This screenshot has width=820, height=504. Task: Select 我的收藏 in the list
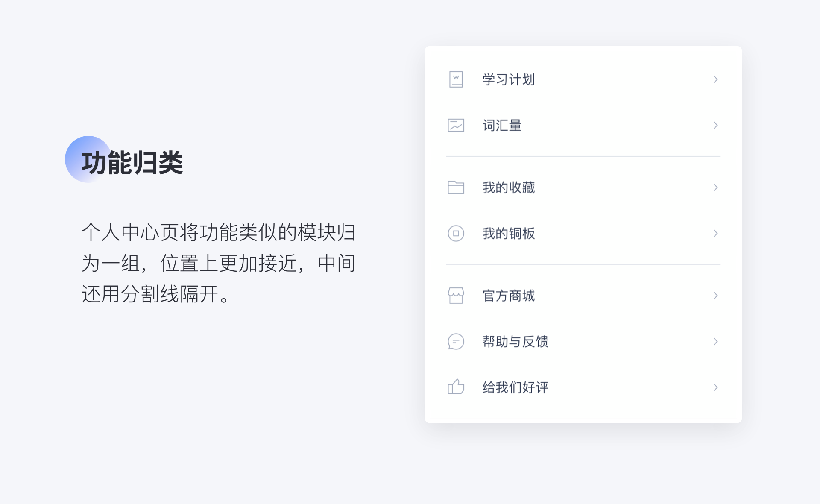point(508,188)
